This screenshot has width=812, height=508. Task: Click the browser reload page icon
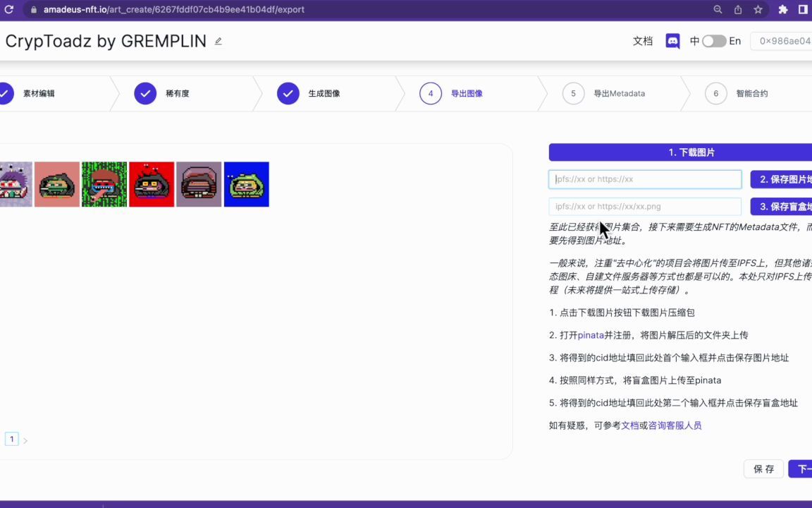8,9
